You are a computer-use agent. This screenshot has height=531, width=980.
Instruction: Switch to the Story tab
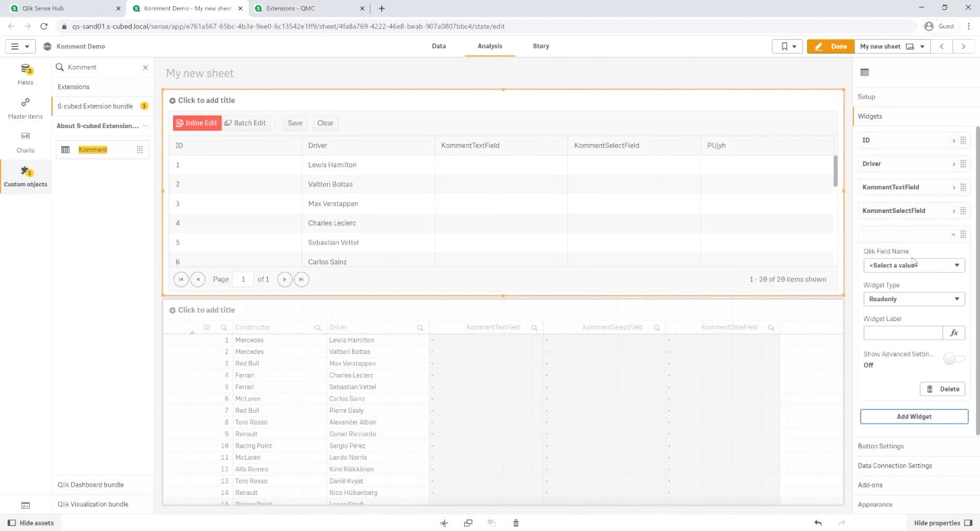[x=541, y=46]
